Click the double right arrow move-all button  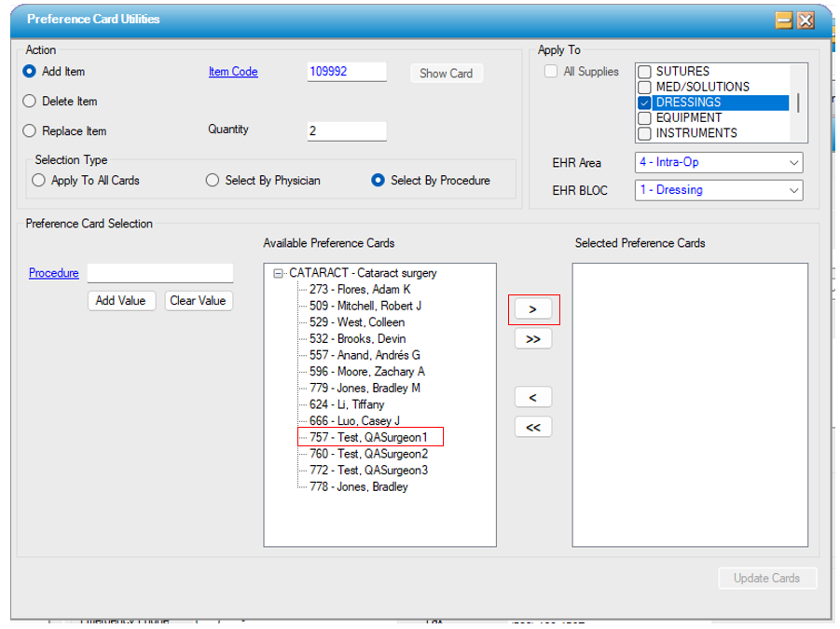(x=532, y=339)
